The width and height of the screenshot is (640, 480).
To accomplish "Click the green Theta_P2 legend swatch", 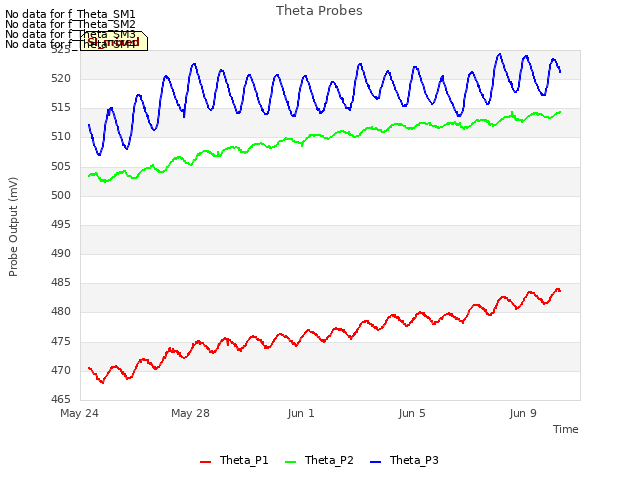I will (290, 462).
